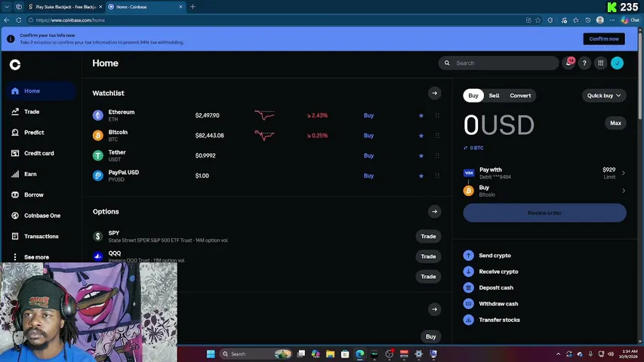Click Trade for QQQ options

click(428, 256)
